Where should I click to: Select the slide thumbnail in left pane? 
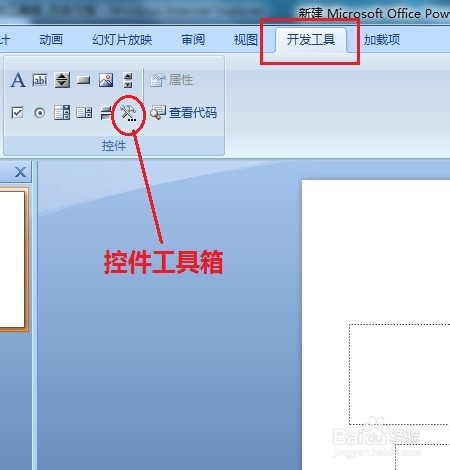pyautogui.click(x=13, y=260)
